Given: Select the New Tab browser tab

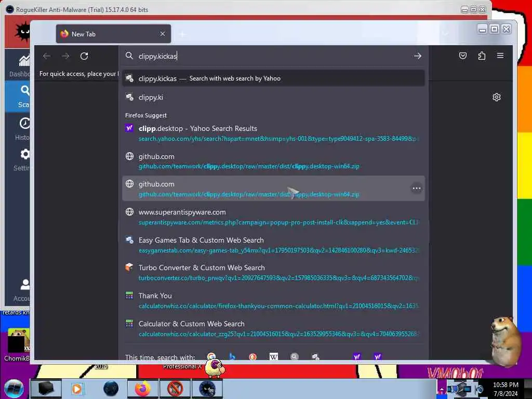Looking at the screenshot, I should tap(113, 34).
